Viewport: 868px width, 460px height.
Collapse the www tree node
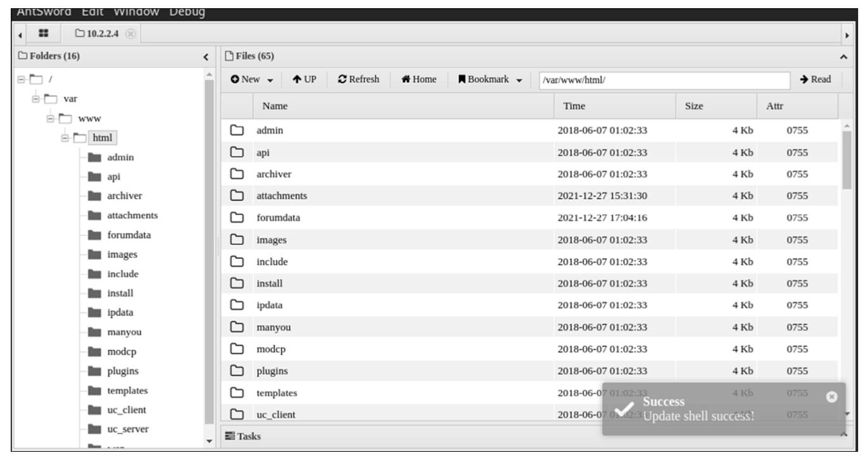(x=51, y=118)
